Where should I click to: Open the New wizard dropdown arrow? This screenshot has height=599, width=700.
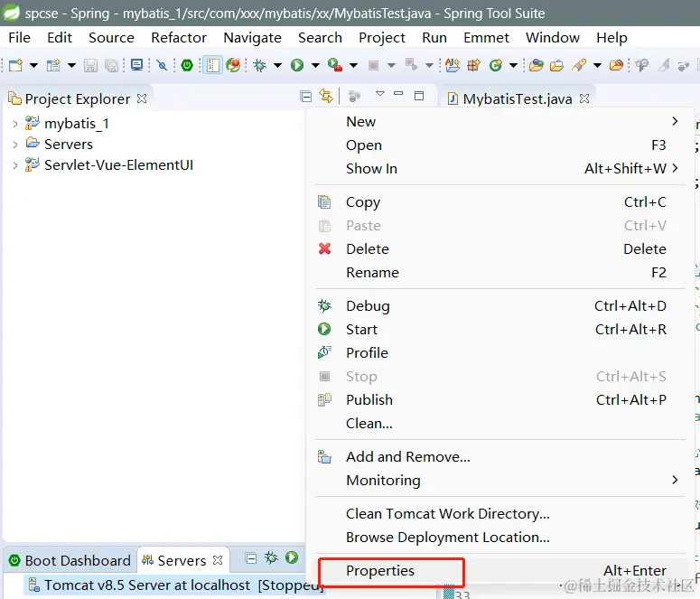click(x=33, y=66)
